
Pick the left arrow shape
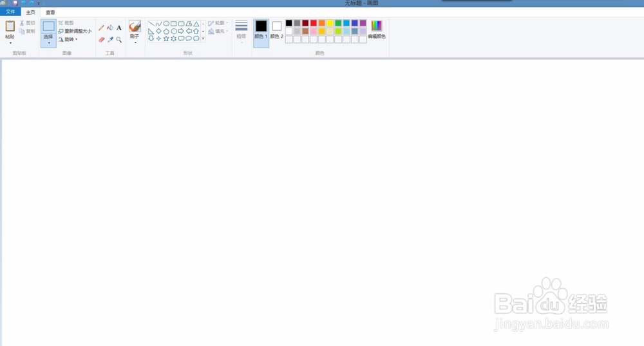pos(189,31)
